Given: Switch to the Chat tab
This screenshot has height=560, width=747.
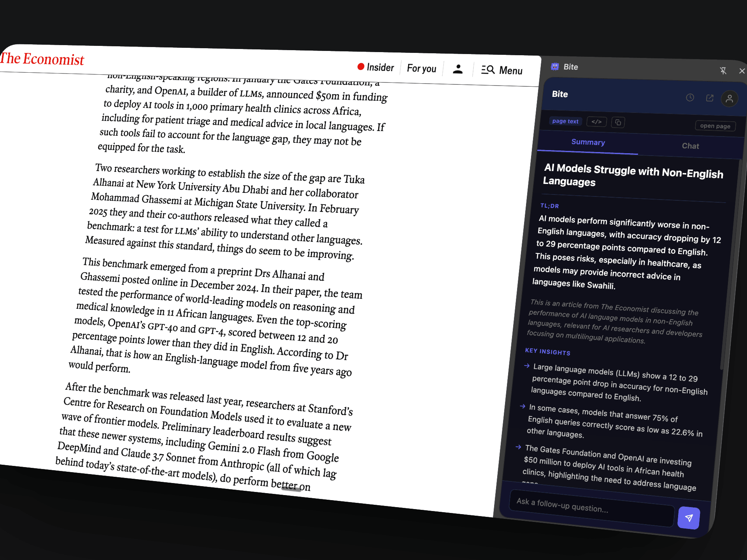Looking at the screenshot, I should 690,146.
